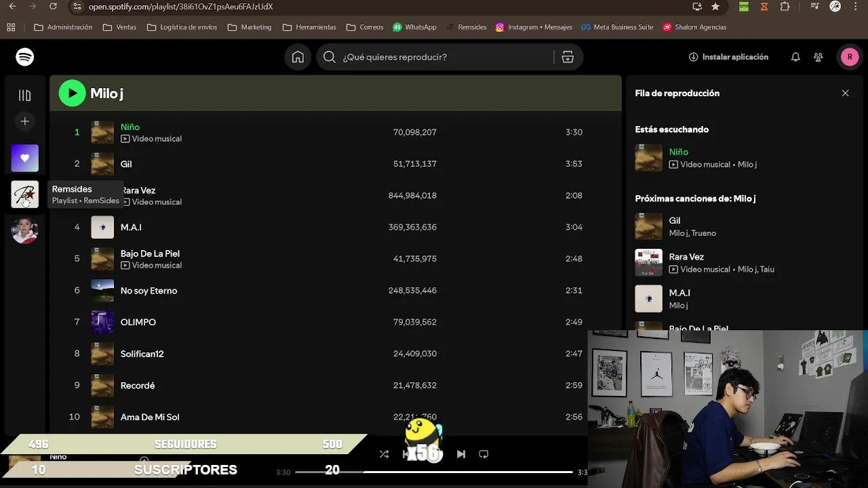
Task: Play the Milo j playlist green button
Action: pos(72,94)
